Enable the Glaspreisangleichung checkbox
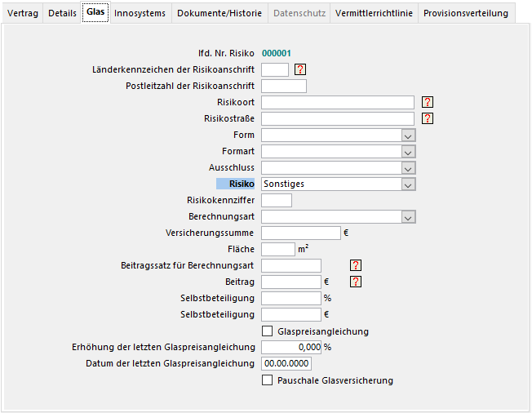The width and height of the screenshot is (532, 413). [x=267, y=331]
